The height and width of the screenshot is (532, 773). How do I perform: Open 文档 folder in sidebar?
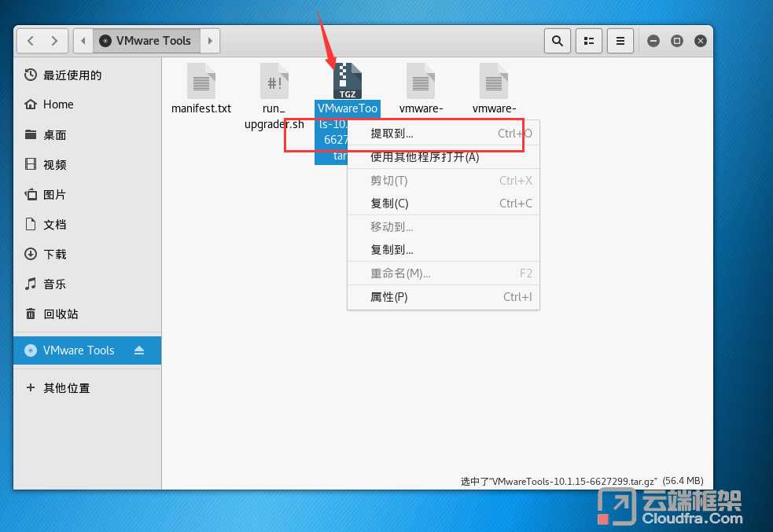point(87,225)
